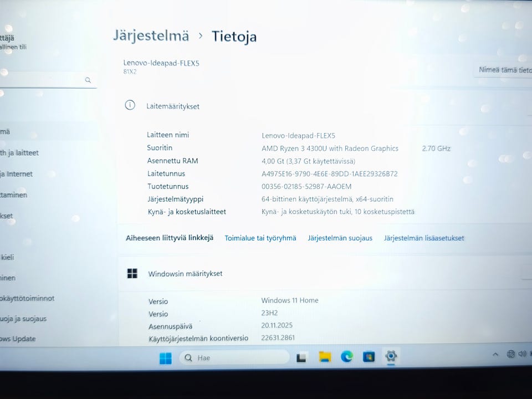The height and width of the screenshot is (399, 532).
Task: Click the model code 81X2
Action: [130, 71]
